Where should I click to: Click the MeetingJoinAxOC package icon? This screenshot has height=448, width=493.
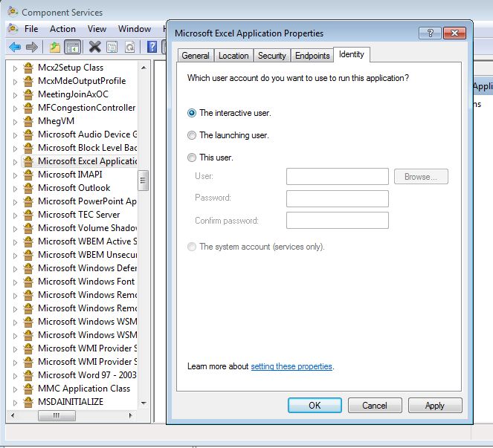point(28,94)
